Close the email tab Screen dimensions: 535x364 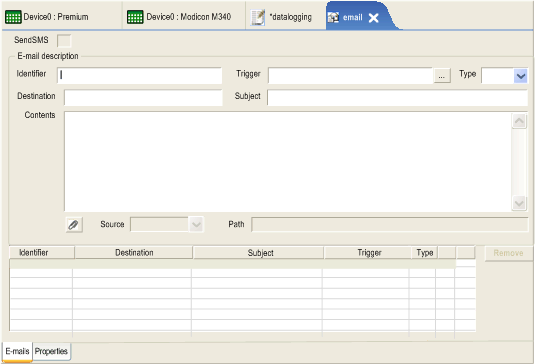click(x=374, y=18)
